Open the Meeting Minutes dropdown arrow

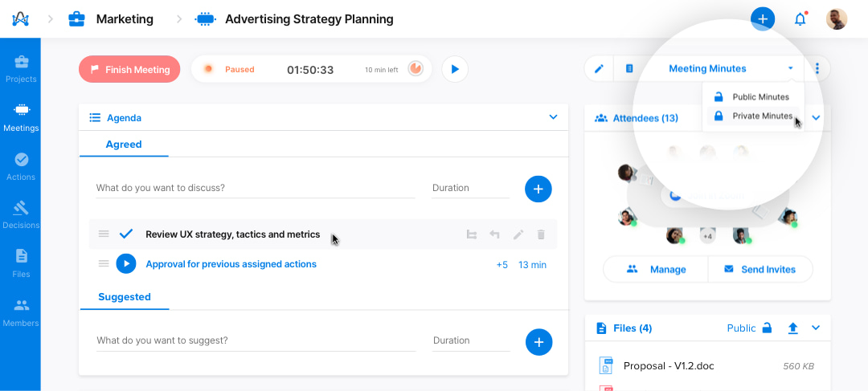pos(791,68)
